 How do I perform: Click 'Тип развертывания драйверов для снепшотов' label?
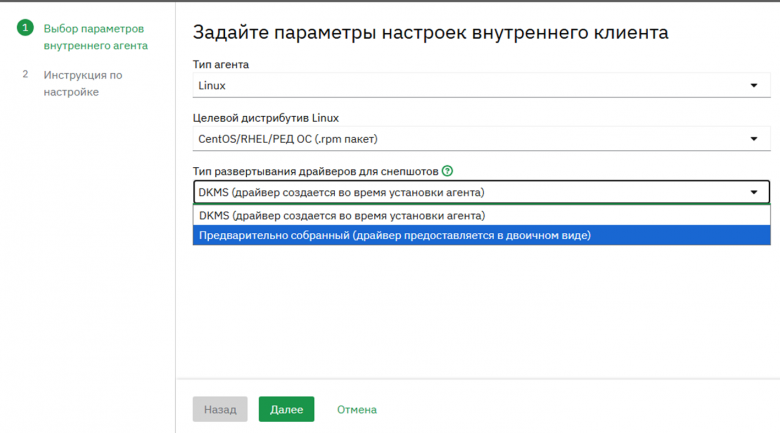[315, 171]
